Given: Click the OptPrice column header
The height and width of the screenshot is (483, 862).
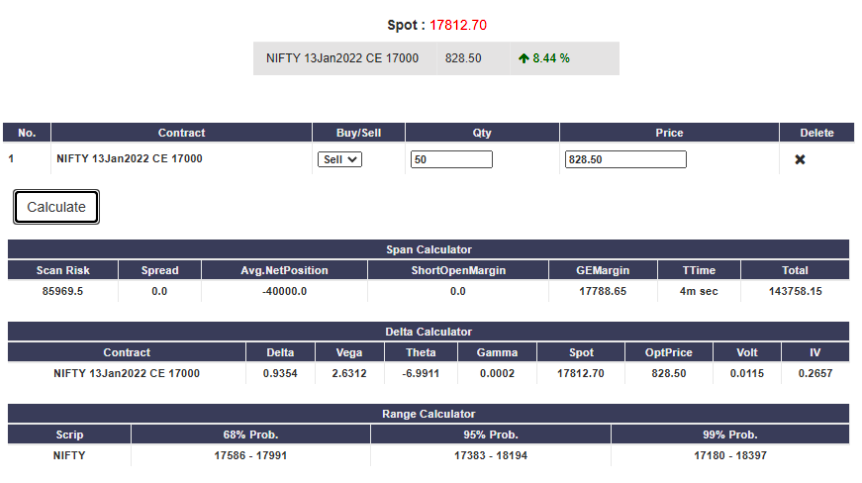Looking at the screenshot, I should click(668, 353).
